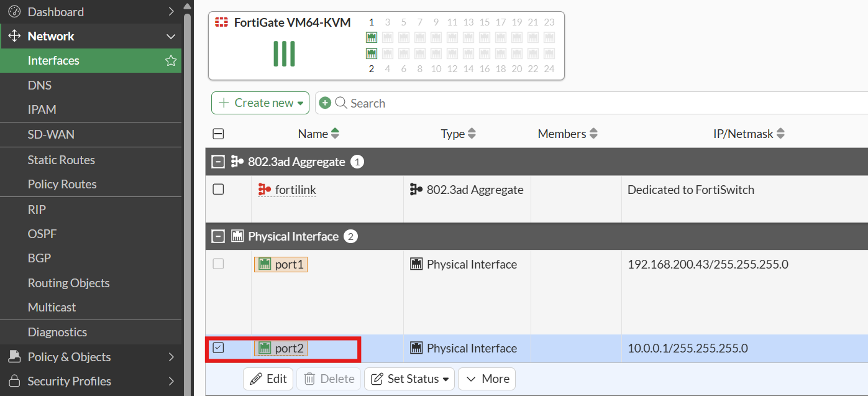
Task: Check the port1 row checkbox
Action: 218,264
